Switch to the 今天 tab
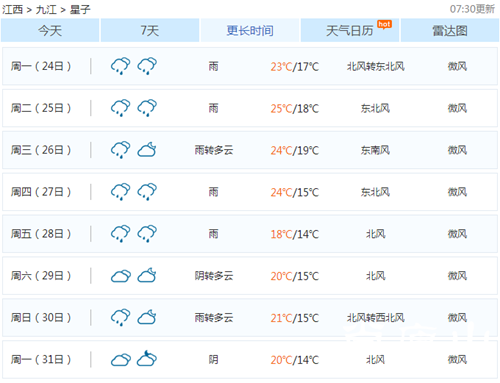Screen dimensions: 500x383 pos(50,30)
